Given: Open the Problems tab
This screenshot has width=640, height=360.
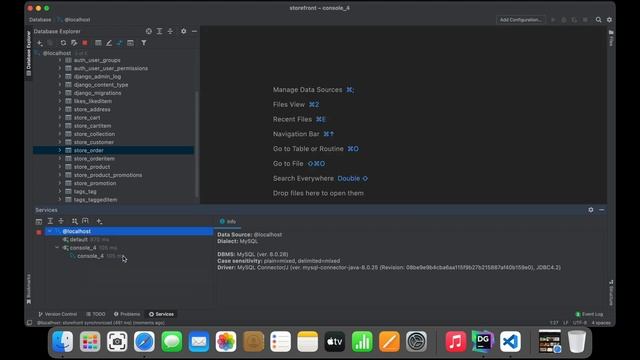Looking at the screenshot, I should pos(127,314).
